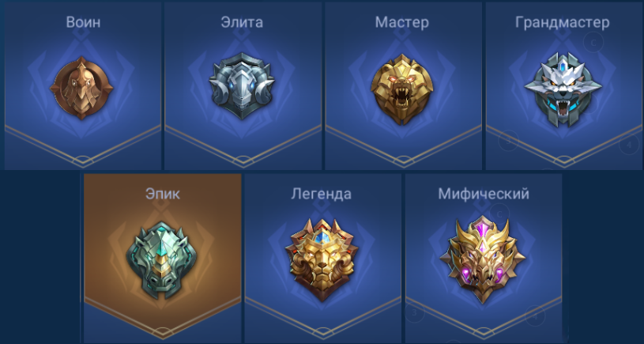Viewport: 644px width, 344px height.
Task: Click the Воин rank title
Action: 84,22
